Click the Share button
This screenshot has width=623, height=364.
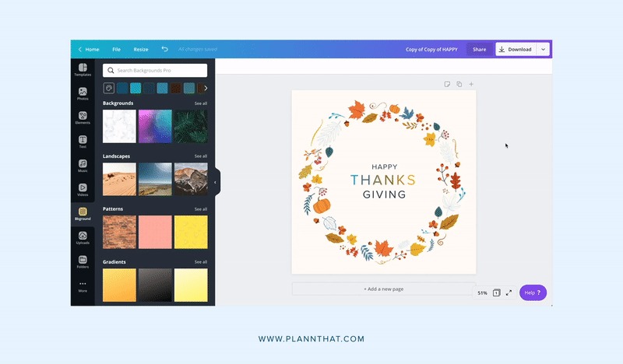pyautogui.click(x=479, y=49)
